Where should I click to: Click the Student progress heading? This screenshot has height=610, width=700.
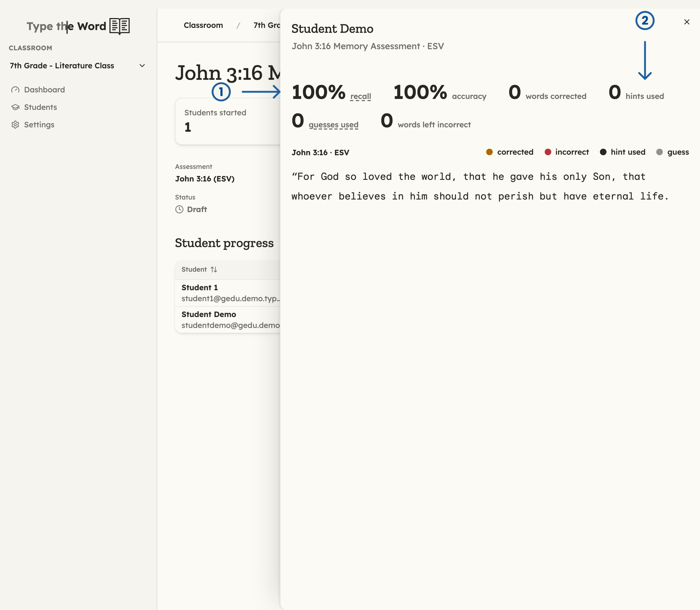pyautogui.click(x=224, y=243)
